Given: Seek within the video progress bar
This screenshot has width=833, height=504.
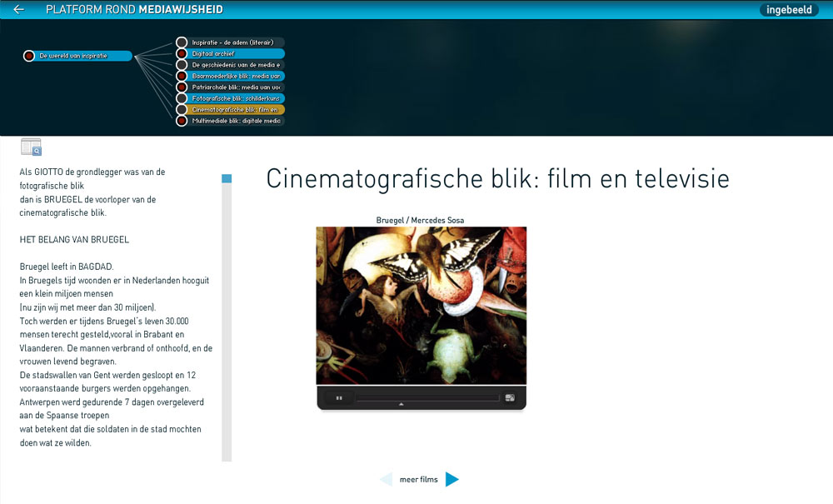Looking at the screenshot, I should pos(427,397).
